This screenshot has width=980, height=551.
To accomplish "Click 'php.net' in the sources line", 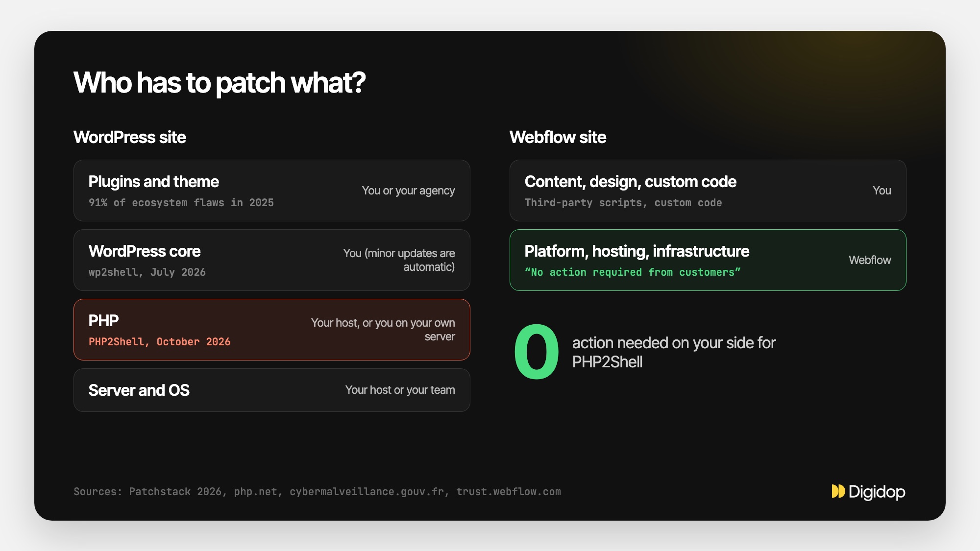I will coord(255,492).
